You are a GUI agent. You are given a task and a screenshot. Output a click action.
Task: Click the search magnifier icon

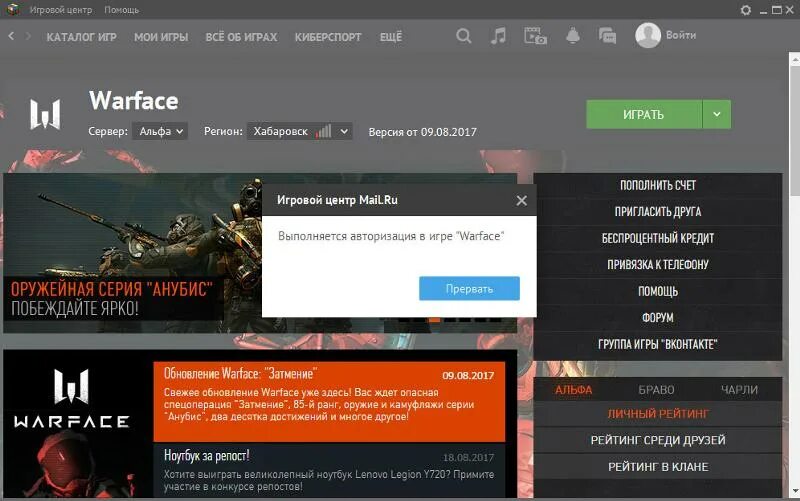463,36
